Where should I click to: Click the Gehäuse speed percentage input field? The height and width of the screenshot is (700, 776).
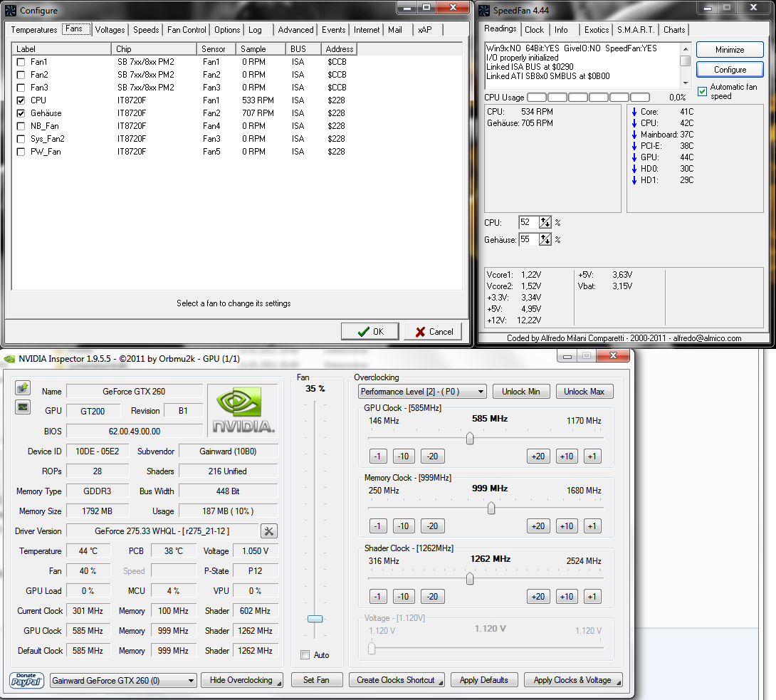528,239
